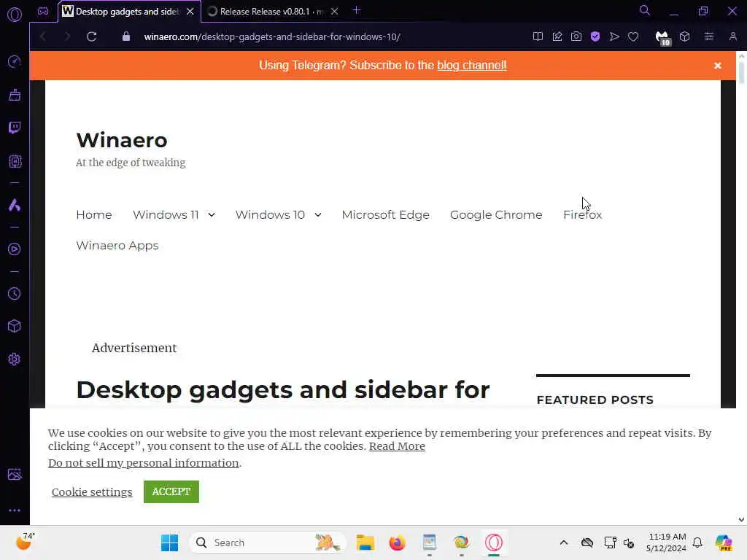The height and width of the screenshot is (560, 747).
Task: Switch to Desktop gadgets and sidebar tab
Action: 127,12
